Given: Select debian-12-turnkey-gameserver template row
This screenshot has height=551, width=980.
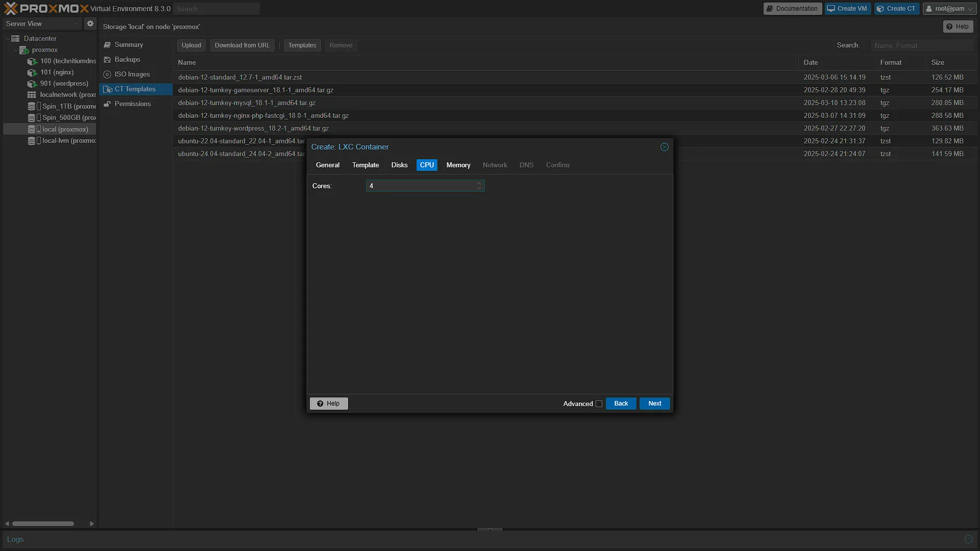Looking at the screenshot, I should 575,90.
